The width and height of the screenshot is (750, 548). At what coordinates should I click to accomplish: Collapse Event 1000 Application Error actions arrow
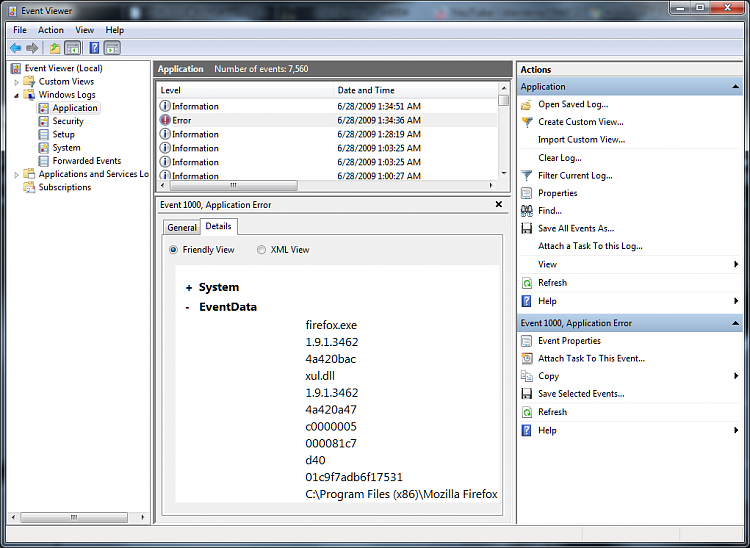click(735, 324)
